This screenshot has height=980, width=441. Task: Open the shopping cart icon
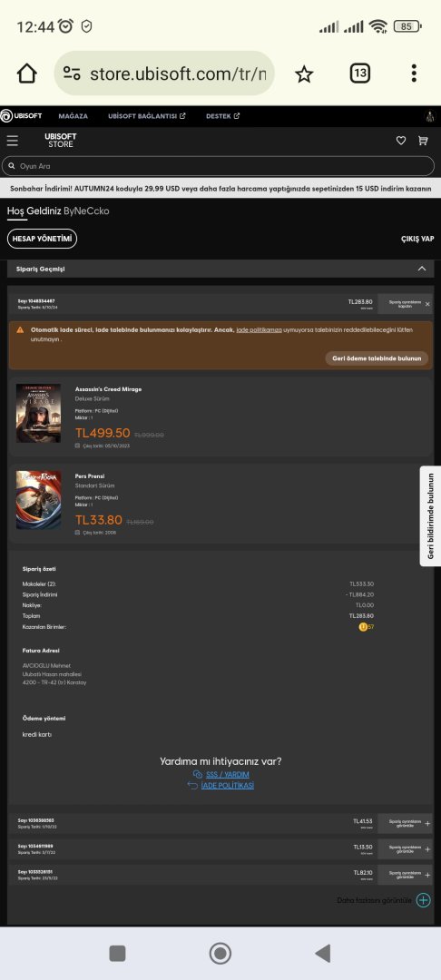(x=423, y=141)
